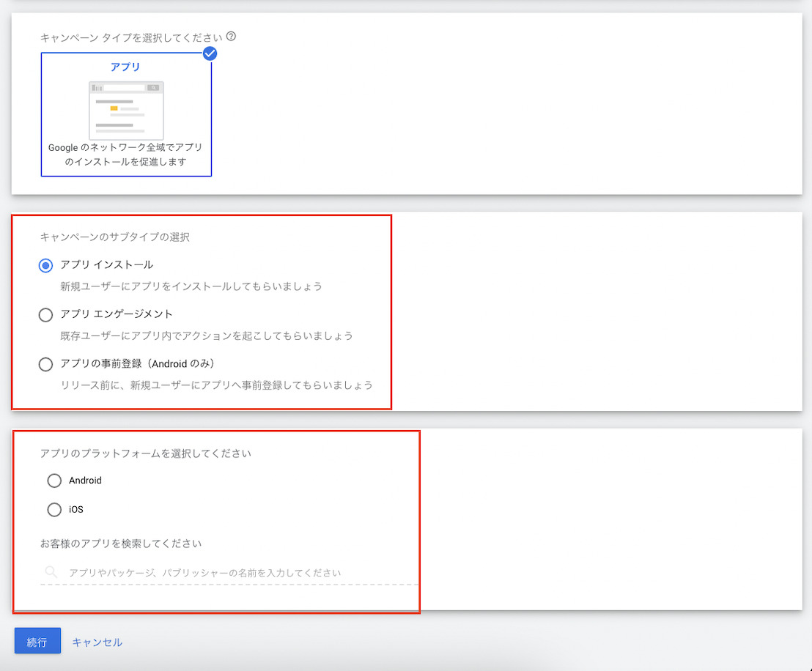
Task: Click the magnifier icon in app search field
Action: (51, 572)
